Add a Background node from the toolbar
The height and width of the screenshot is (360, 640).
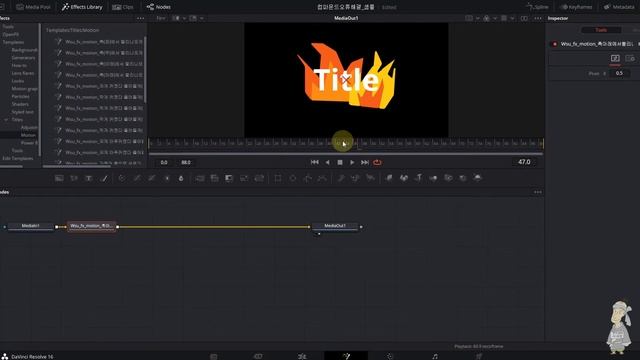59,178
